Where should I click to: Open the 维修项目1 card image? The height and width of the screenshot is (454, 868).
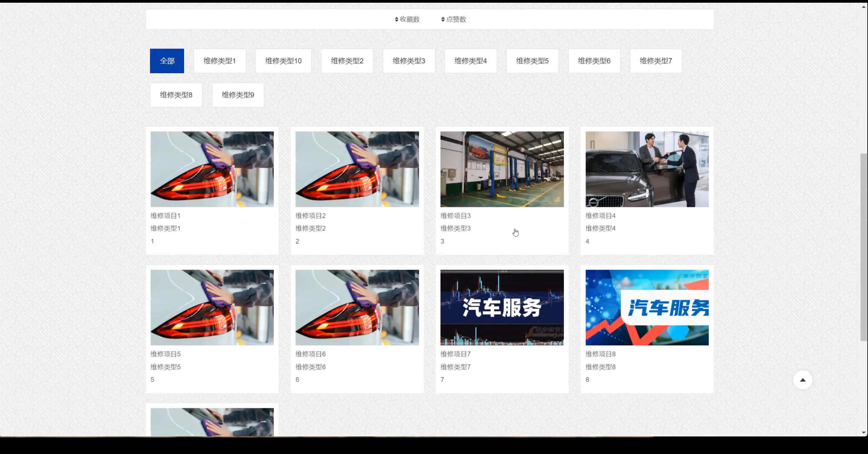click(x=212, y=169)
